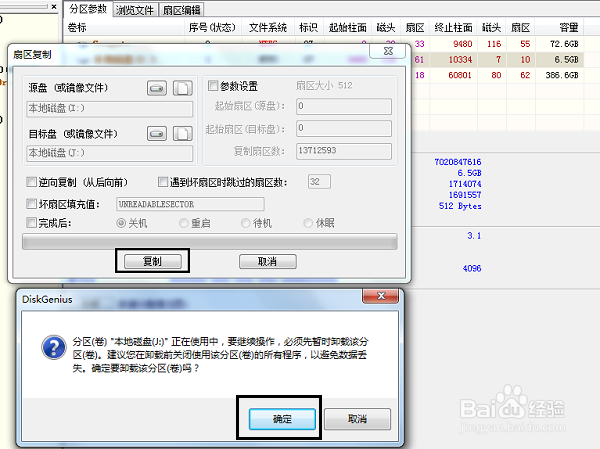This screenshot has width=600, height=449.
Task: Switch to 浏览文件 tab
Action: point(135,10)
